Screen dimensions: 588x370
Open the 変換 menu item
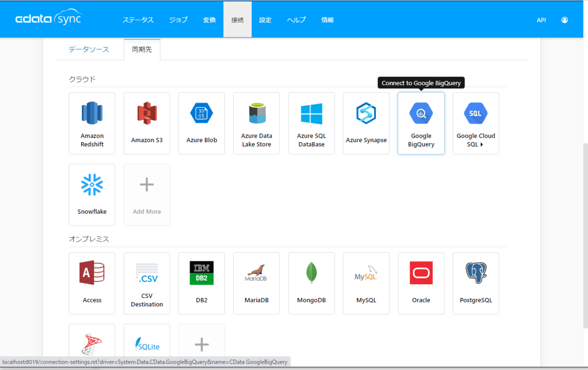point(209,20)
